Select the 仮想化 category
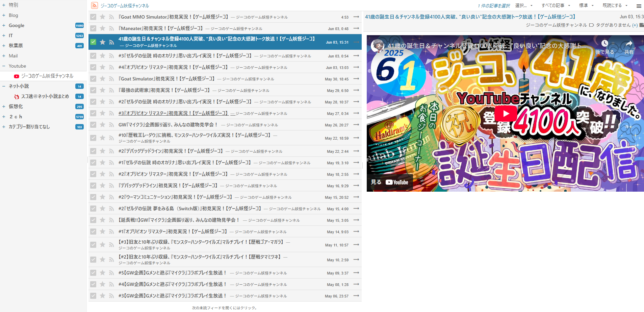644x312 pixels. (x=16, y=106)
